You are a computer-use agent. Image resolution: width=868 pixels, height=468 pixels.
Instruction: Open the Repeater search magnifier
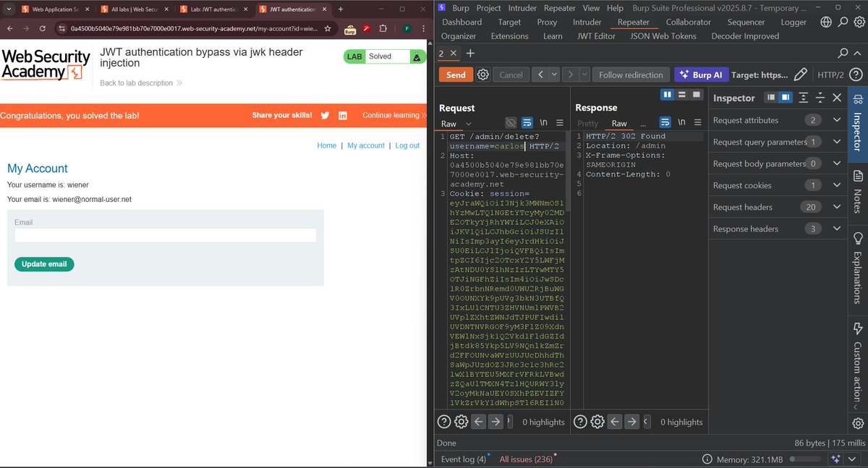[x=841, y=53]
